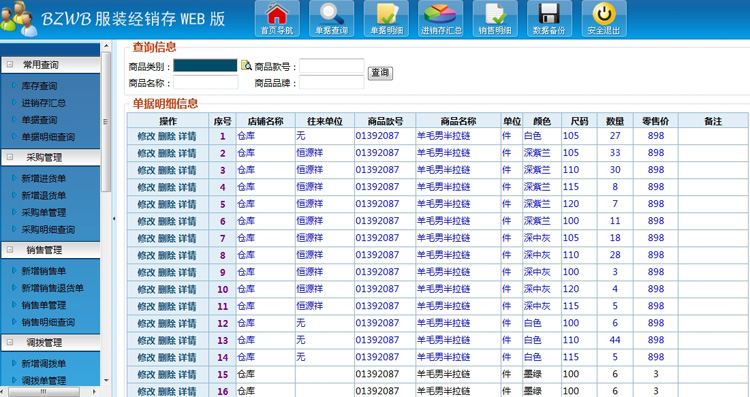
Task: Click 删除 in row 7
Action: tap(167, 238)
